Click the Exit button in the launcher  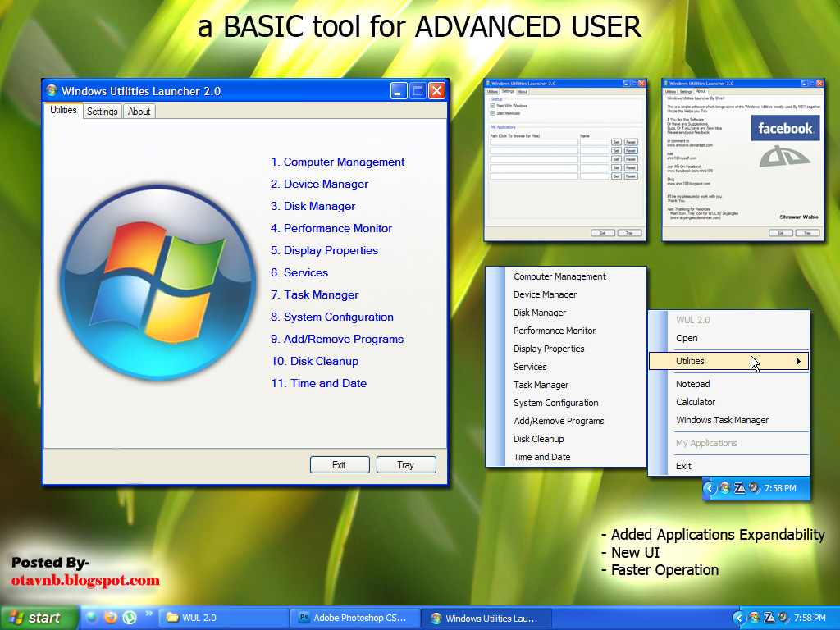(x=339, y=463)
